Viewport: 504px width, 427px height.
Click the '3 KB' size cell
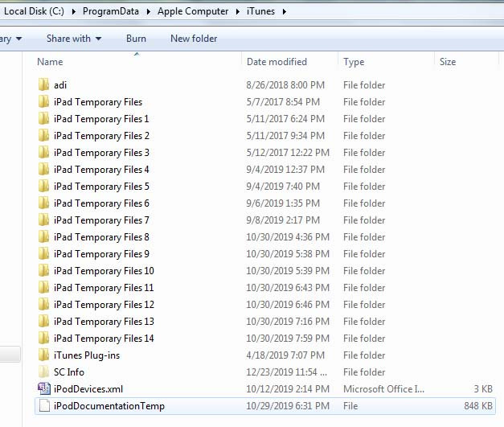483,389
